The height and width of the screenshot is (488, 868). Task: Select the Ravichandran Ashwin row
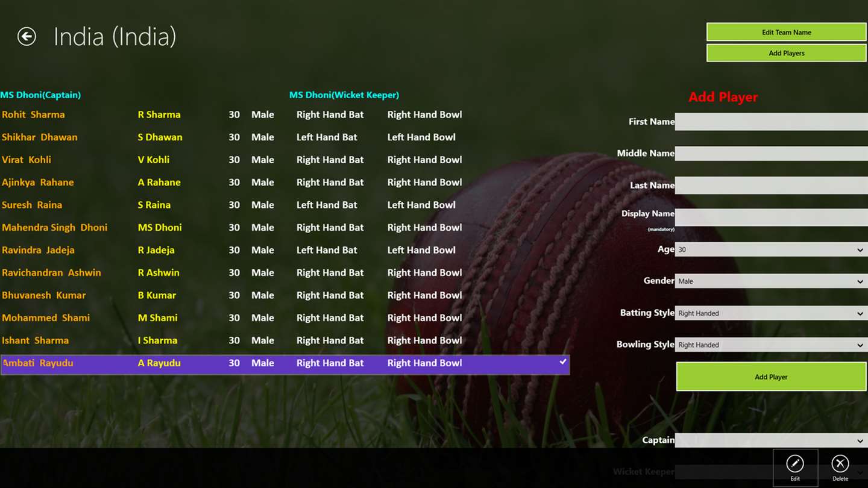pyautogui.click(x=285, y=273)
